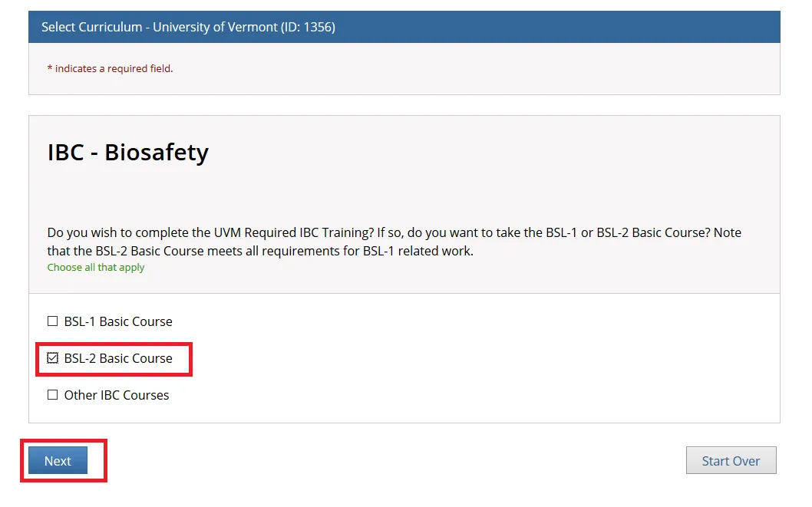The image size is (812, 507).
Task: Click the Next button
Action: (58, 461)
